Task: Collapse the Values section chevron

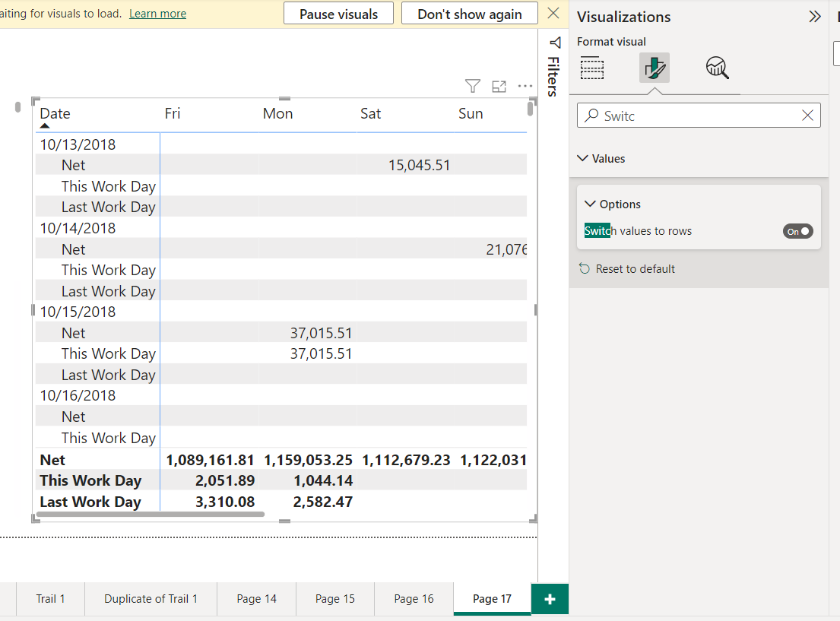Action: click(x=582, y=158)
